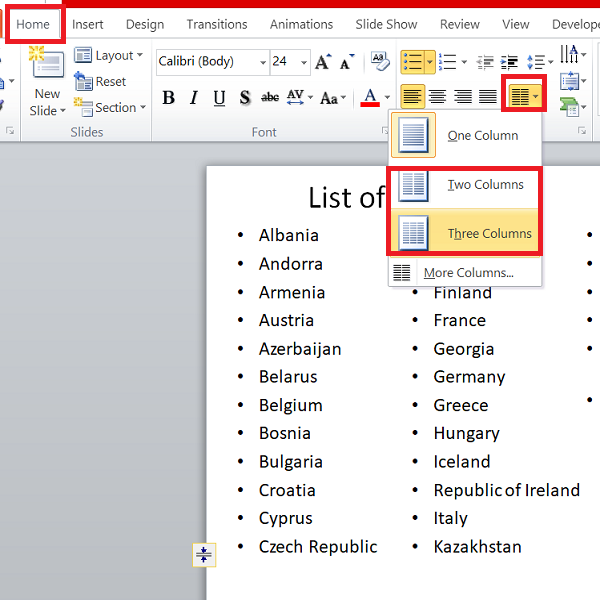Click the slide title List of

click(x=346, y=198)
